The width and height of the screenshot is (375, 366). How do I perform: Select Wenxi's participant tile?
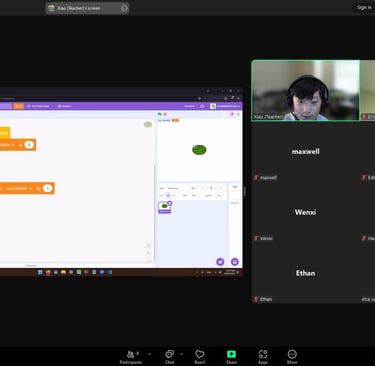click(x=305, y=212)
